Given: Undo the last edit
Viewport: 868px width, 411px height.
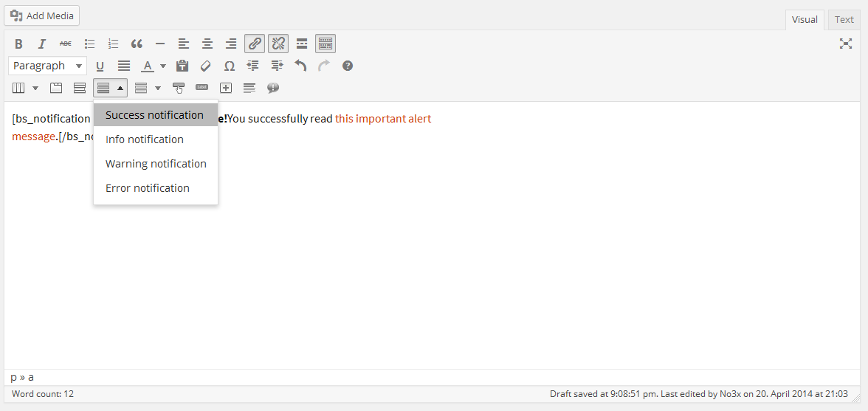Looking at the screenshot, I should click(300, 66).
